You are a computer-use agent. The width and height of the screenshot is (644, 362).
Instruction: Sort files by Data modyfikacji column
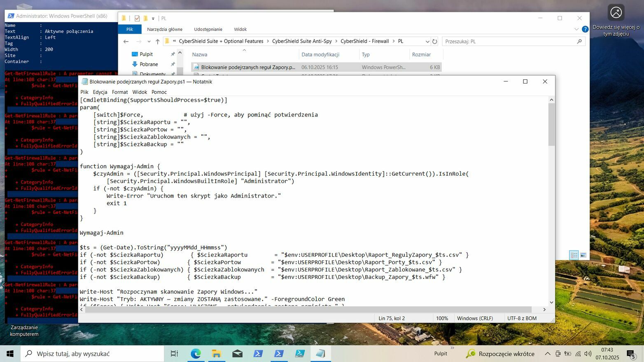click(x=320, y=54)
